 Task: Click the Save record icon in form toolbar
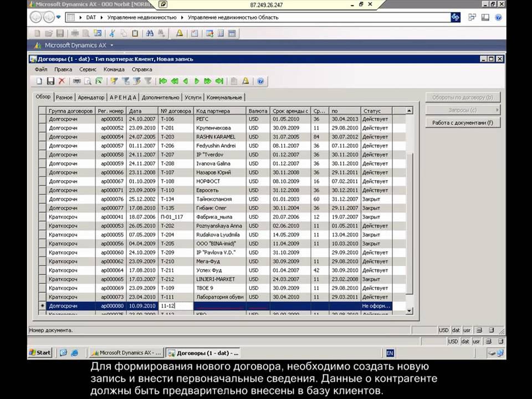50,81
